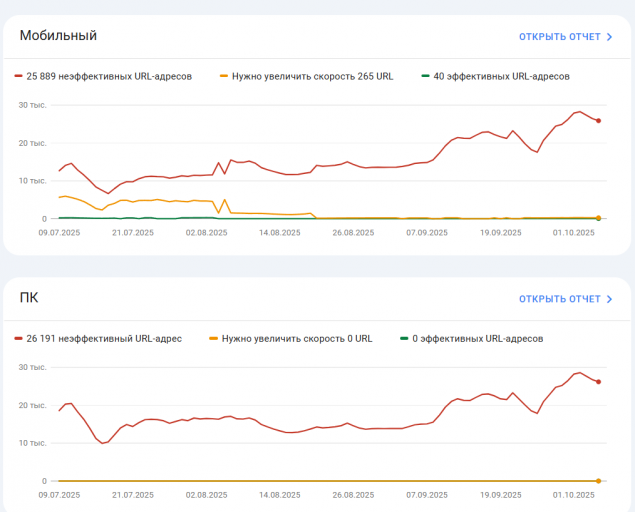Click the chevron arrow beside the Mobile report link
The width and height of the screenshot is (635, 512).
[609, 37]
